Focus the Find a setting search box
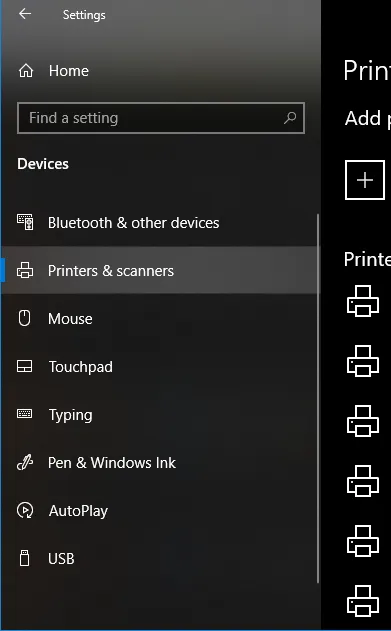391x631 pixels. tap(161, 118)
